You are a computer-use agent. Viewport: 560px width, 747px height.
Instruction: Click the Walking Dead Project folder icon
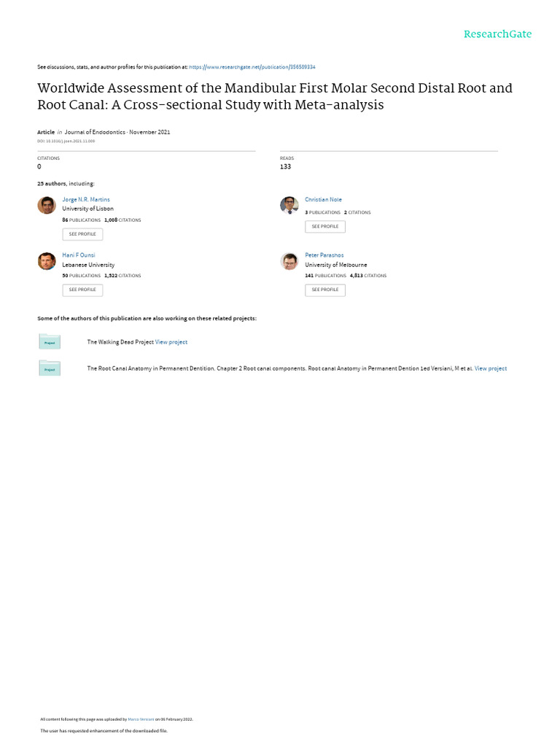click(50, 341)
